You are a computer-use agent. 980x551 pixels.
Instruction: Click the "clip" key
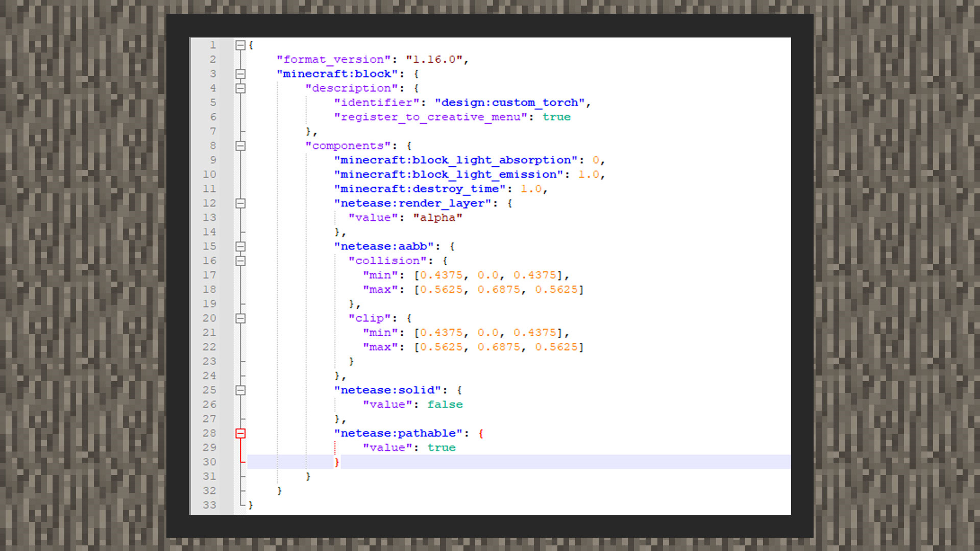coord(370,318)
